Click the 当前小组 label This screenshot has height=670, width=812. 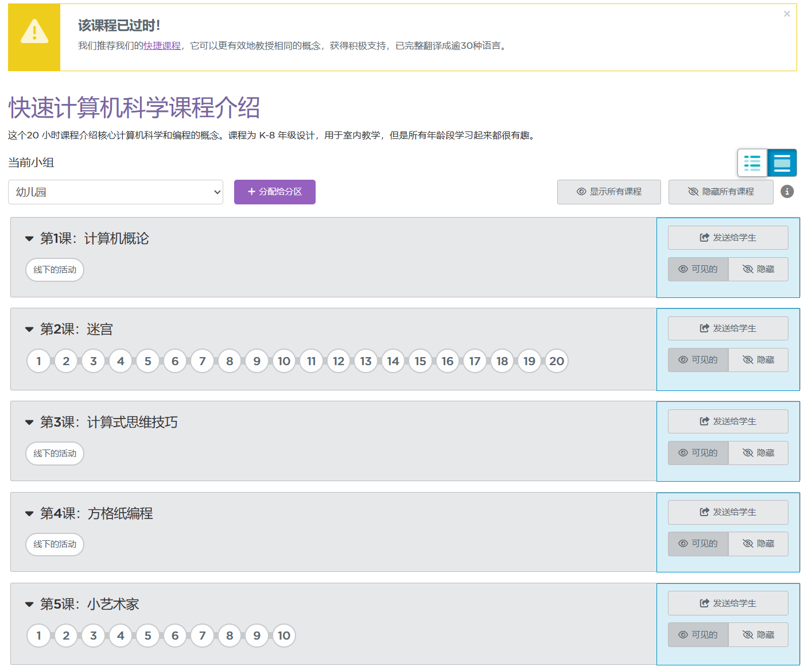[31, 162]
